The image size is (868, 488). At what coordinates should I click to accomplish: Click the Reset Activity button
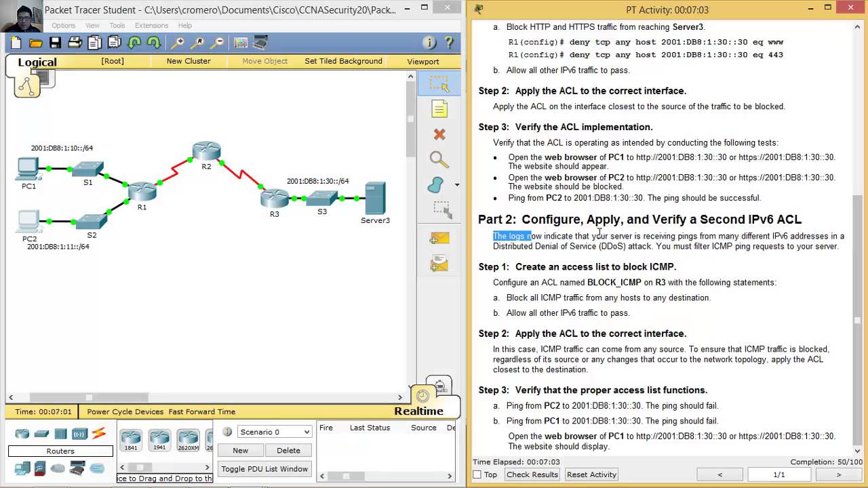point(591,474)
